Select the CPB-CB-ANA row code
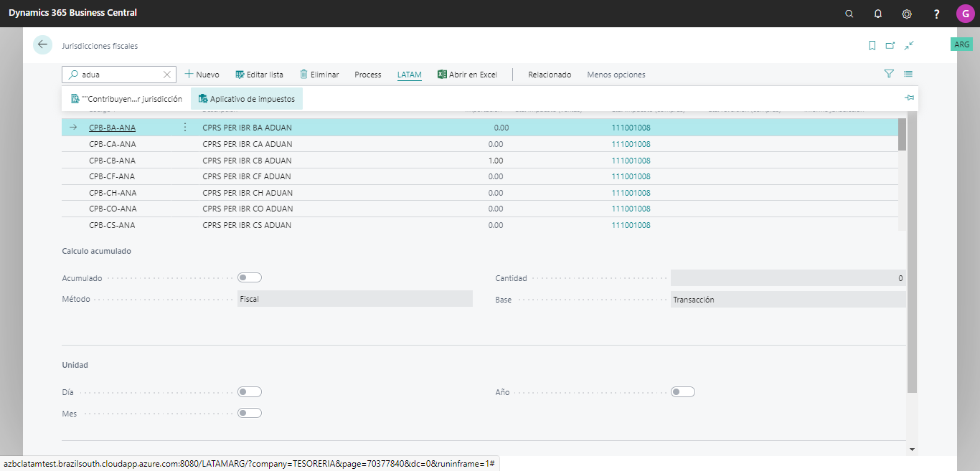Viewport: 980px width, 471px height. click(113, 161)
